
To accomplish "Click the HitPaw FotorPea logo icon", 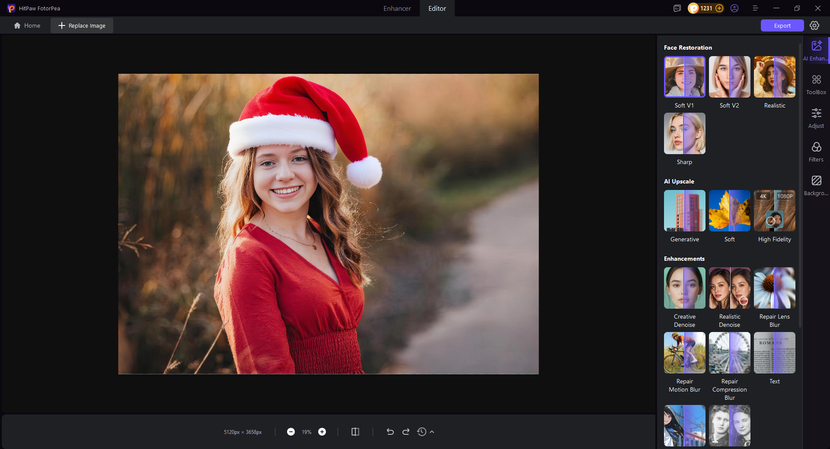I will (11, 8).
